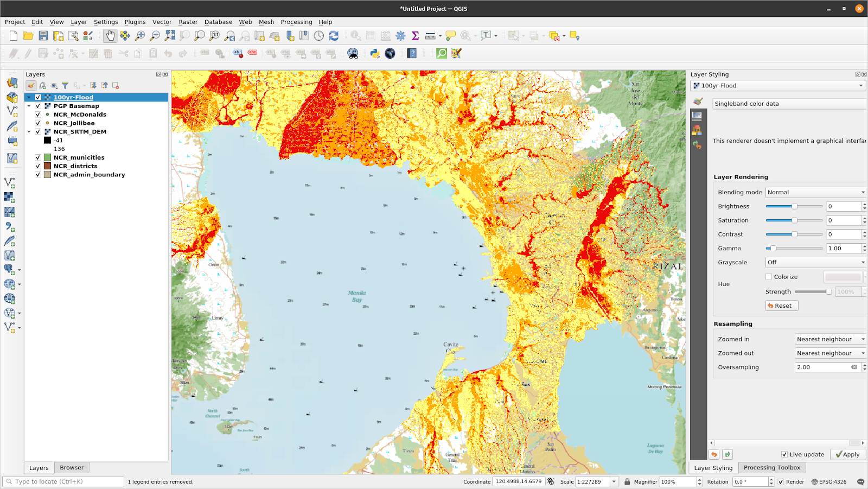Viewport: 868px width, 489px height.
Task: Open the Measure Line tool
Action: coord(430,36)
